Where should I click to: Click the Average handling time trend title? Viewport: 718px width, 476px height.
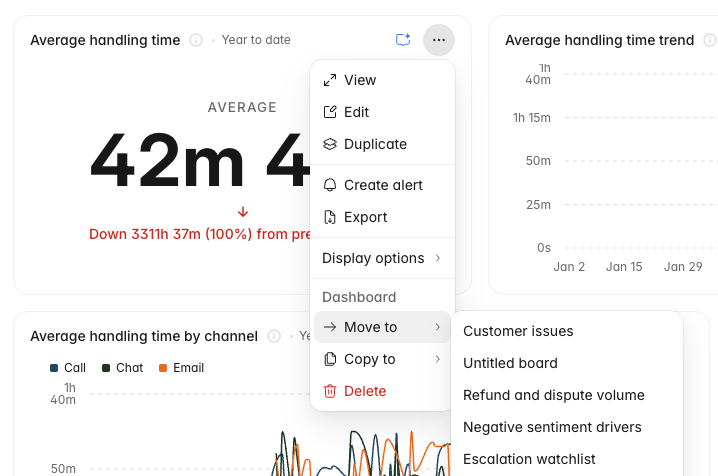point(599,40)
